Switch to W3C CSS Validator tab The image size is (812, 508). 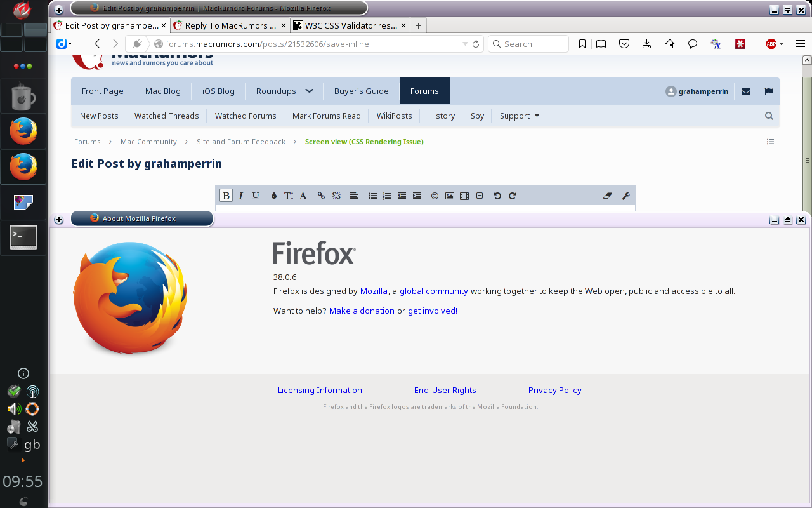(x=351, y=25)
